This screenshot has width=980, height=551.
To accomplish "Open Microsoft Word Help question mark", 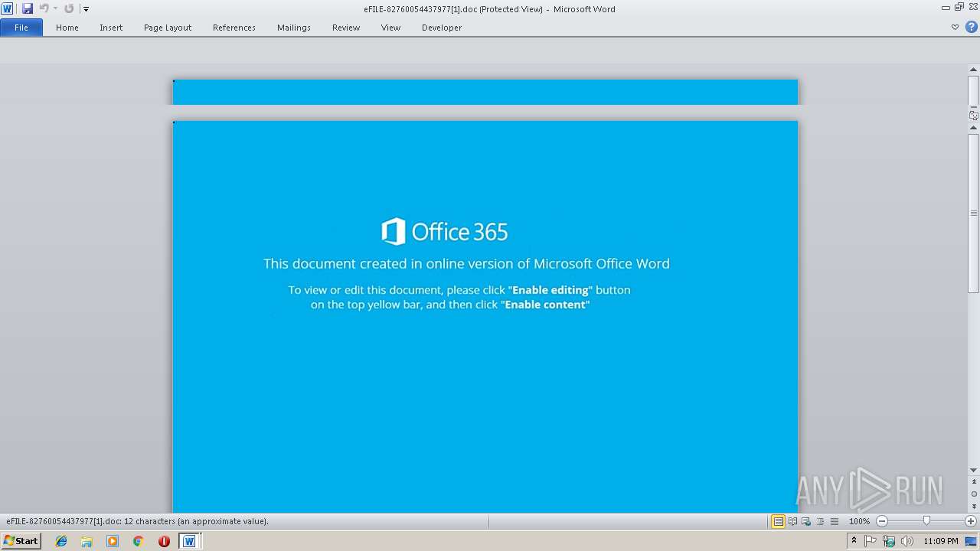I will tap(971, 28).
